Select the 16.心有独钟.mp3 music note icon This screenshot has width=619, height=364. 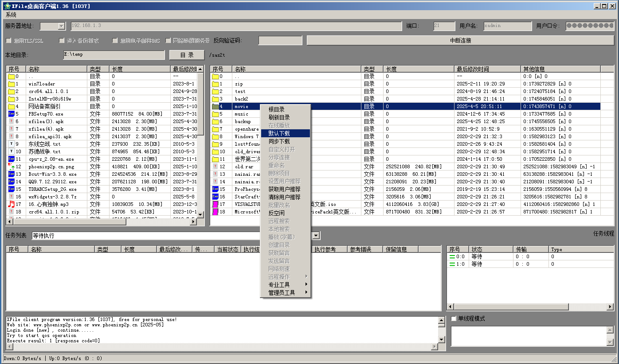click(x=11, y=204)
